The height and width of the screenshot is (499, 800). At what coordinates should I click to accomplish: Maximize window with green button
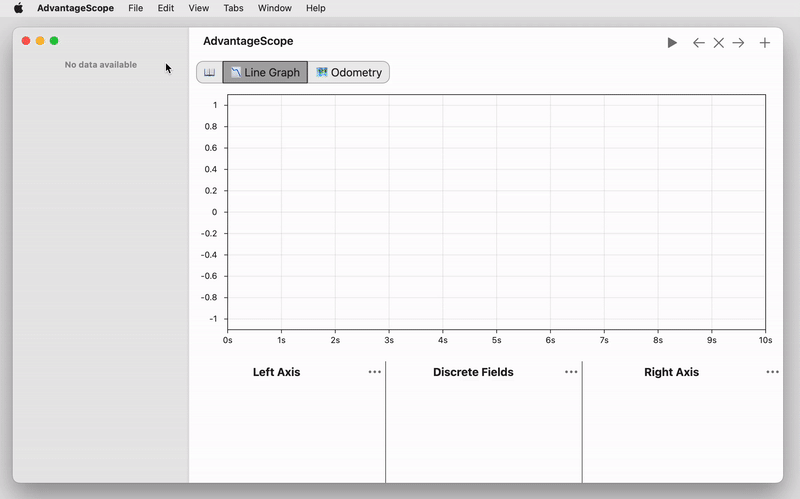(54, 41)
